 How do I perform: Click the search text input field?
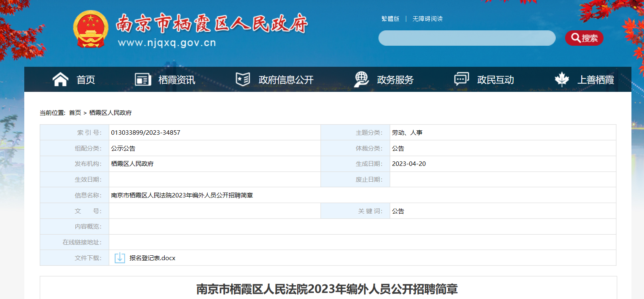[467, 38]
